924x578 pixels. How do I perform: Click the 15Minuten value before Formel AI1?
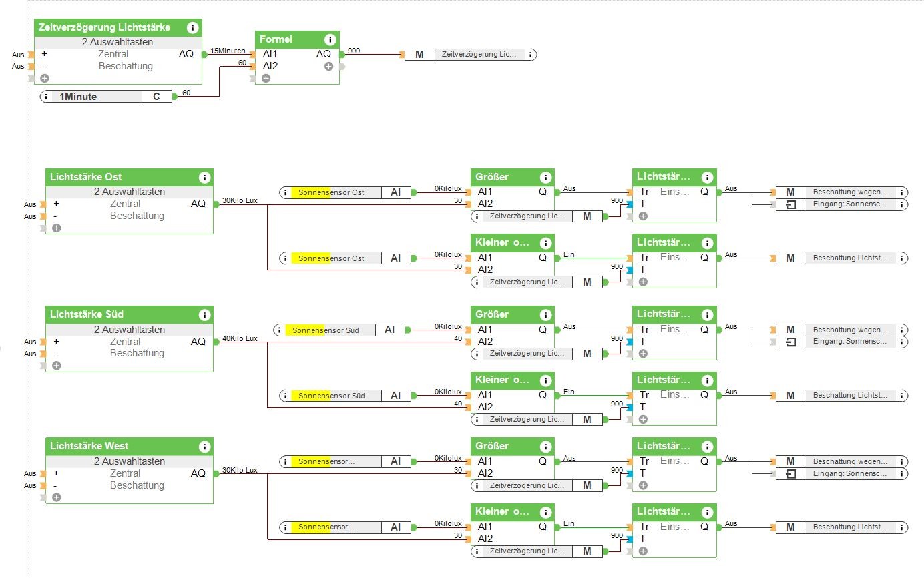click(x=228, y=51)
